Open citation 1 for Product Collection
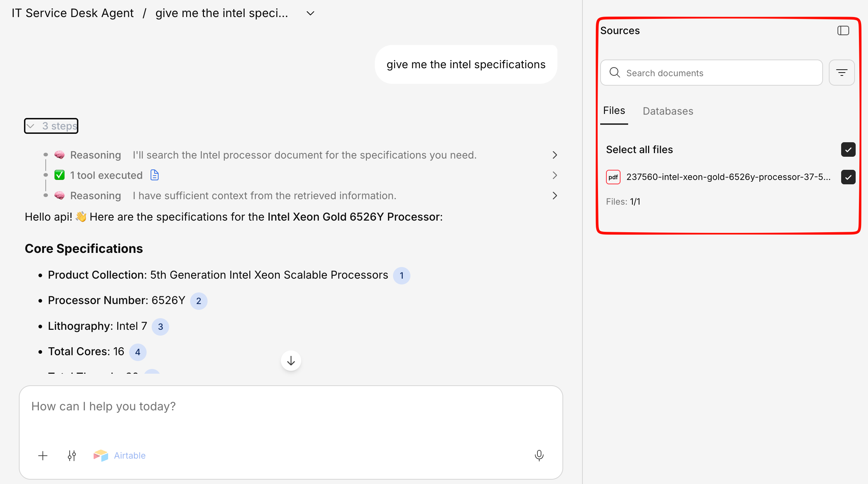This screenshot has width=868, height=484. click(401, 276)
